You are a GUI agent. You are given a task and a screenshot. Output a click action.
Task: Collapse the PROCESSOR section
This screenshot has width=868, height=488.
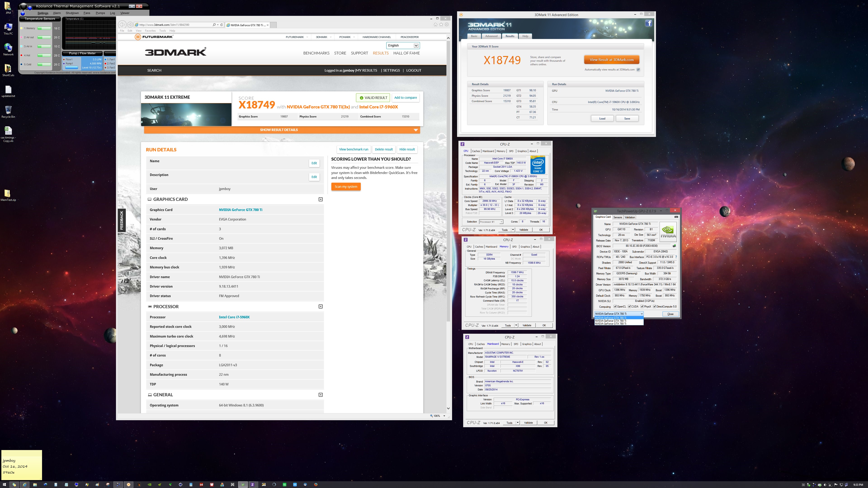pos(321,307)
